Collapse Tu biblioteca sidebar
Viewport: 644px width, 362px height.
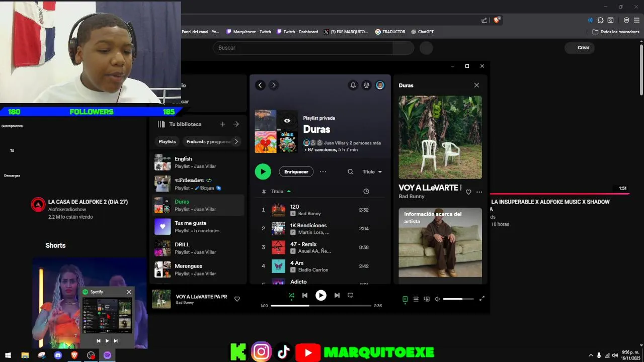(161, 124)
